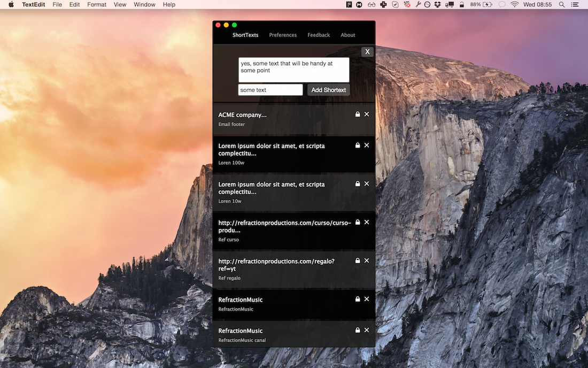Click the speech bubble menu bar icon

coord(502,4)
